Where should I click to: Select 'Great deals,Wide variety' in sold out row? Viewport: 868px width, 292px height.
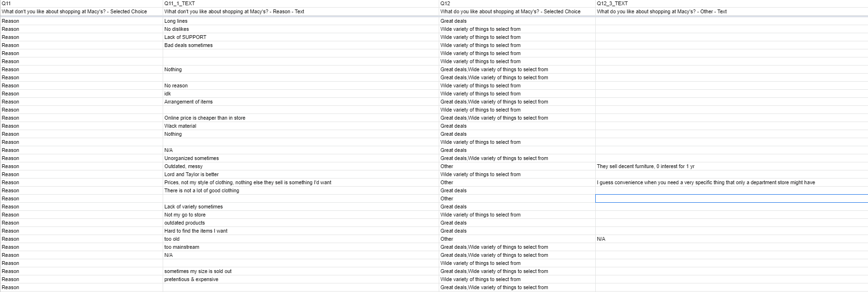[517, 271]
